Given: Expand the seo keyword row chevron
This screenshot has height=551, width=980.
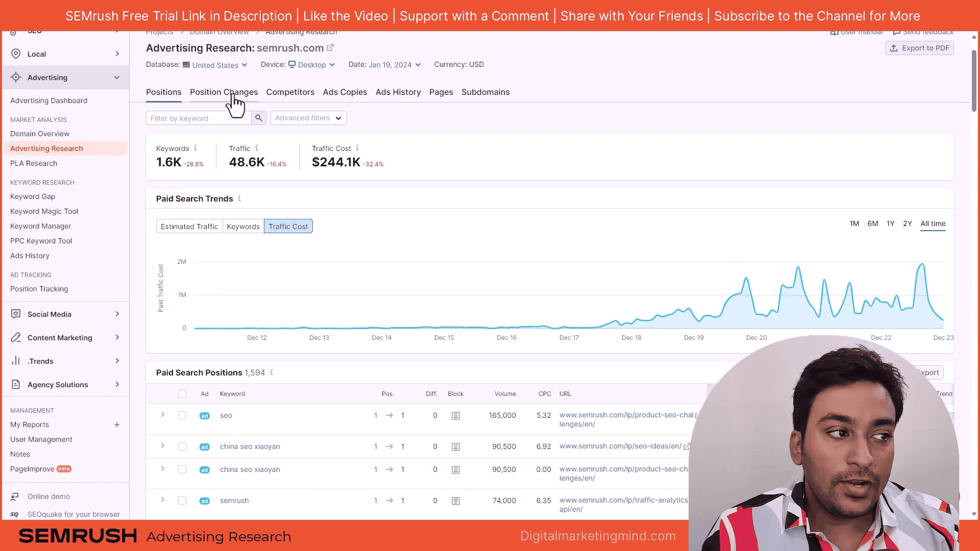Looking at the screenshot, I should (163, 415).
